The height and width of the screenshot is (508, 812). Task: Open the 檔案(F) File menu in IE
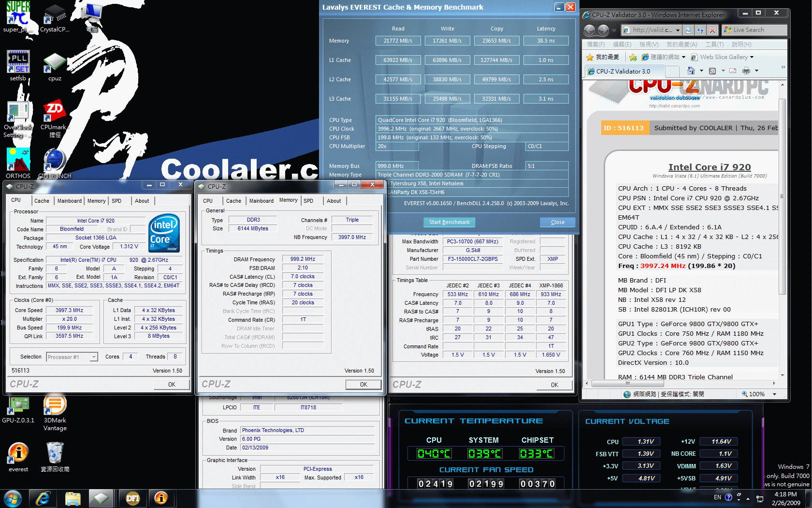[x=595, y=44]
